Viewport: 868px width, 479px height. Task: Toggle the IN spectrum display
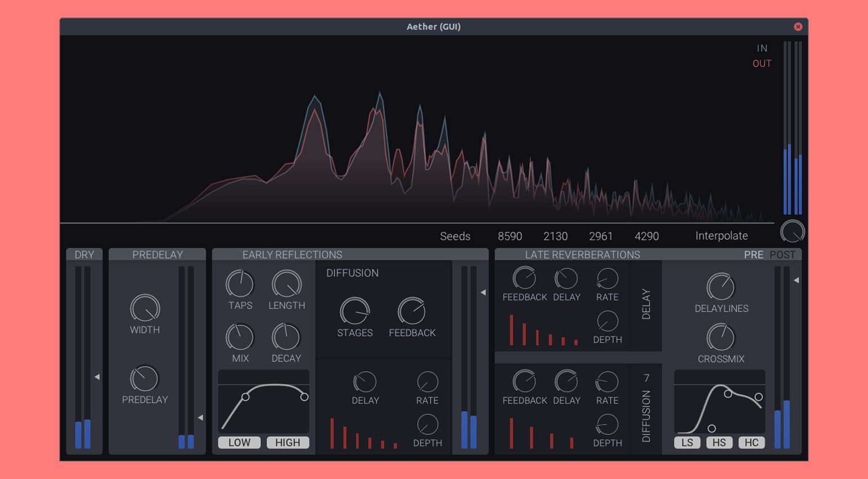(x=762, y=48)
